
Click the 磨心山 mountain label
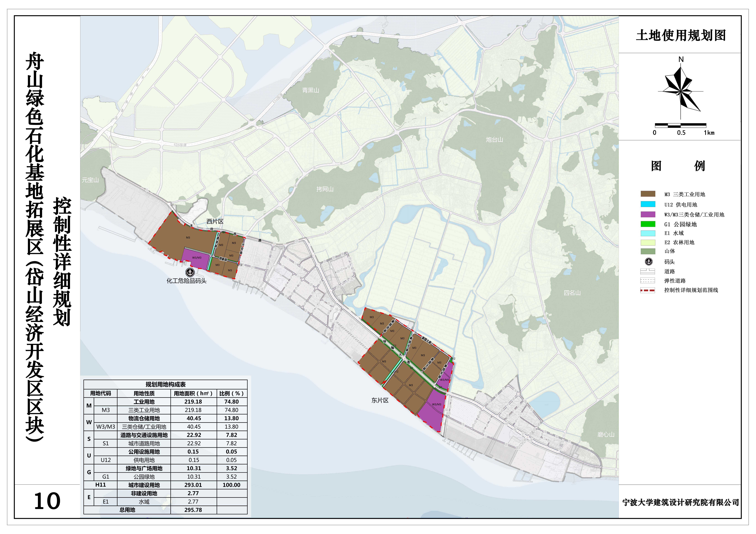point(606,435)
